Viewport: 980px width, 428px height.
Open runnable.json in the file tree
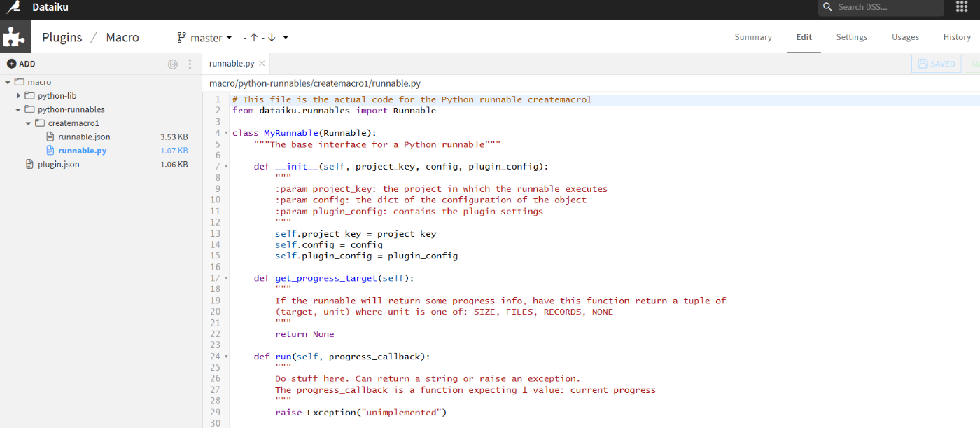84,137
